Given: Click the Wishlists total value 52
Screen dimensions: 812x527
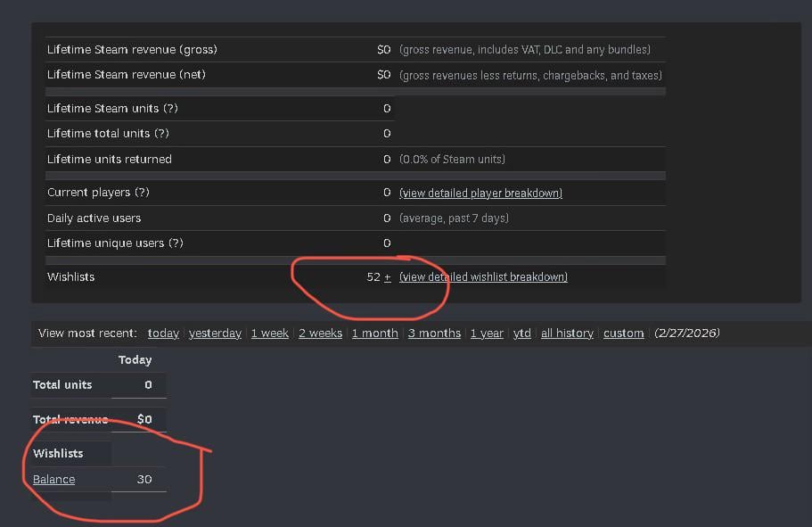Looking at the screenshot, I should pyautogui.click(x=373, y=277).
